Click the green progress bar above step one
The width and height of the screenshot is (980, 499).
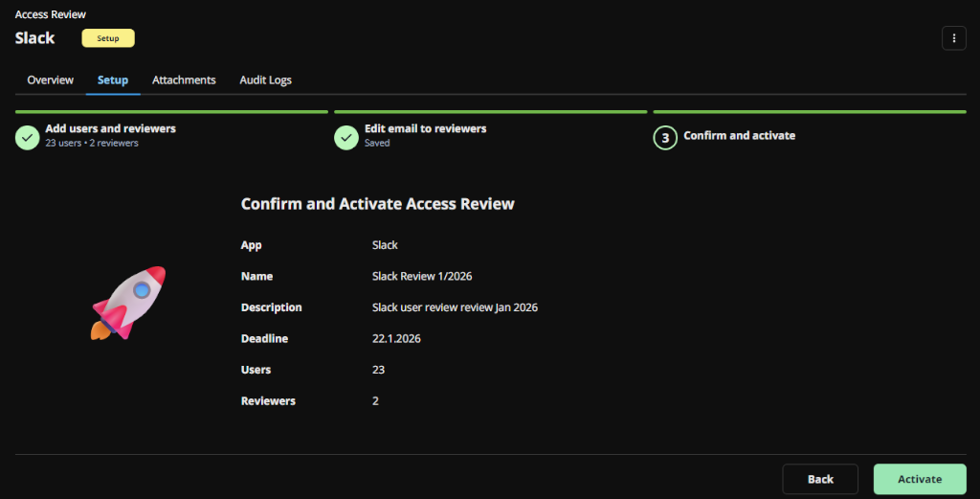point(171,112)
